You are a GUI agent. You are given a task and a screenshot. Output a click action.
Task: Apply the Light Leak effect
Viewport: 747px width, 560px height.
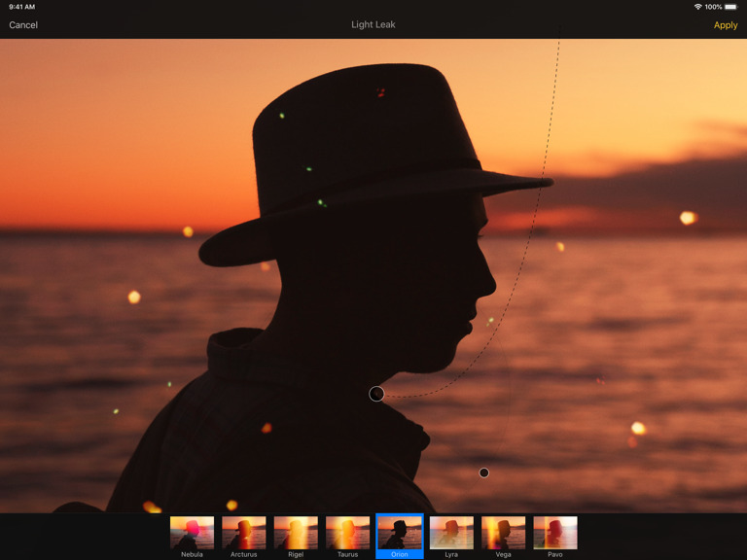pos(725,25)
